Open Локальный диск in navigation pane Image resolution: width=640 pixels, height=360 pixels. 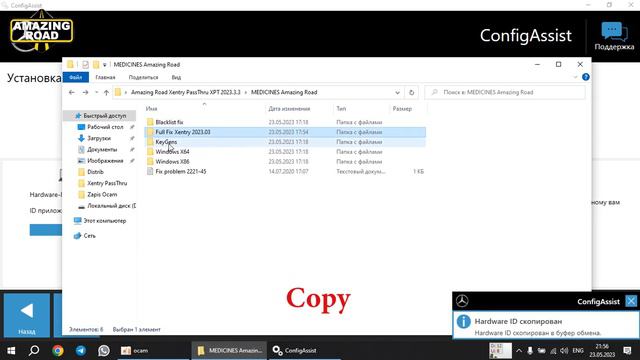107,206
